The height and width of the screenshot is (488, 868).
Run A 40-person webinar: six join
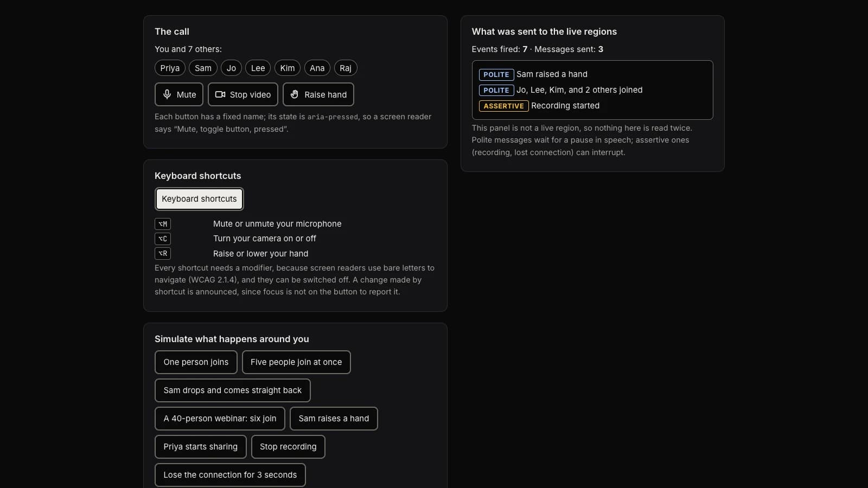[x=220, y=419]
